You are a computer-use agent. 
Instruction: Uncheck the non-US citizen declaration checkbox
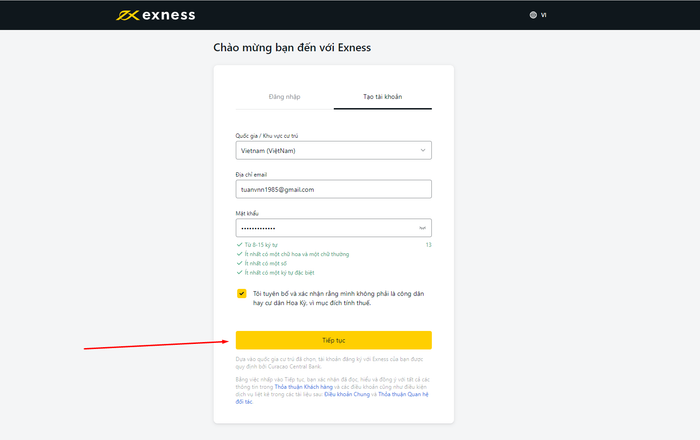[242, 293]
